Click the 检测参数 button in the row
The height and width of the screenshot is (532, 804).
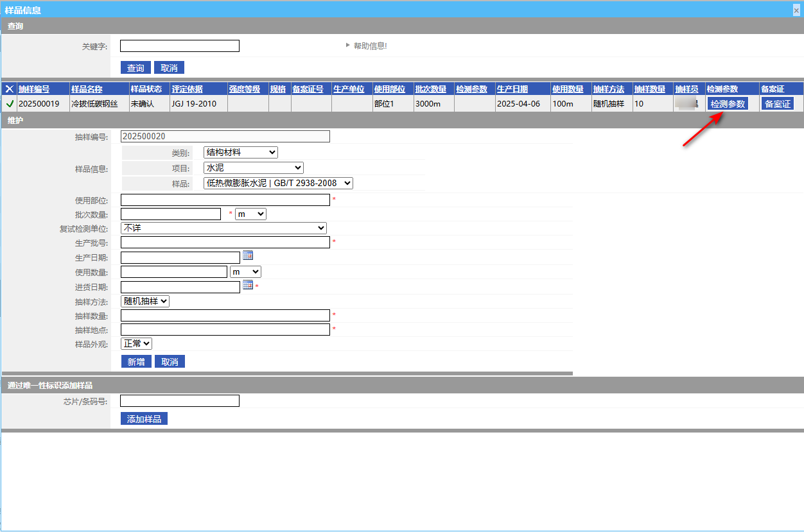728,103
